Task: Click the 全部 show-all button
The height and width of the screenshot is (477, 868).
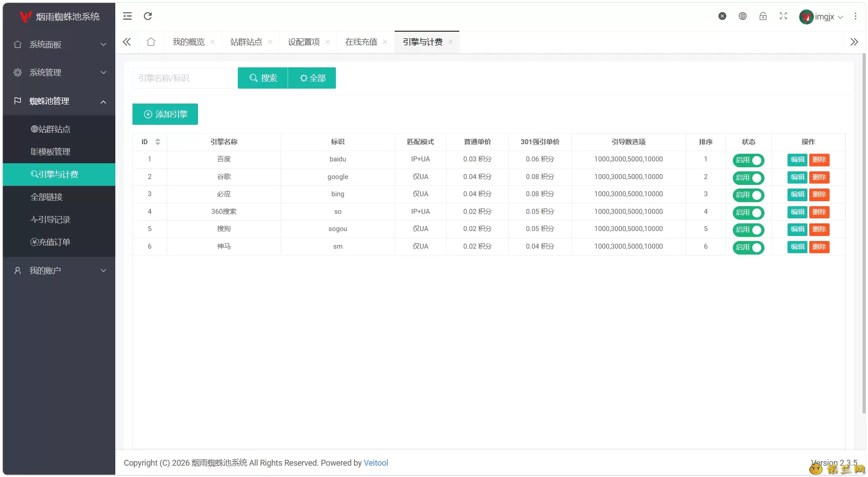Action: pyautogui.click(x=312, y=78)
